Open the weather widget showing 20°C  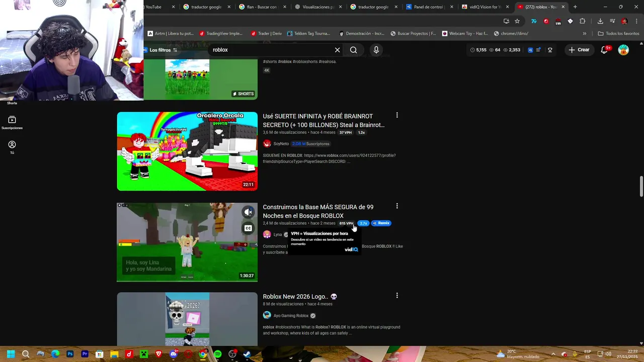pos(518,354)
